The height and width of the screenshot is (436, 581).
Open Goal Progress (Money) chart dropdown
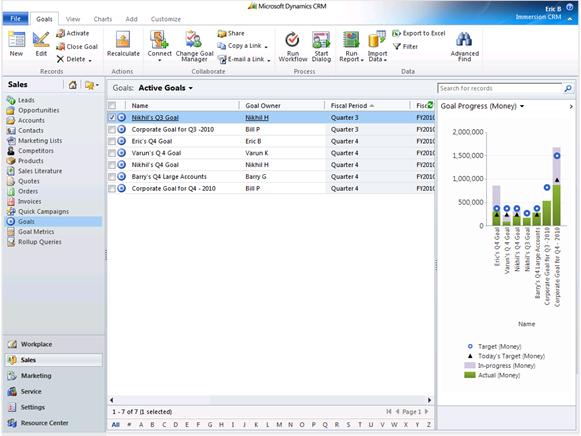(x=522, y=106)
